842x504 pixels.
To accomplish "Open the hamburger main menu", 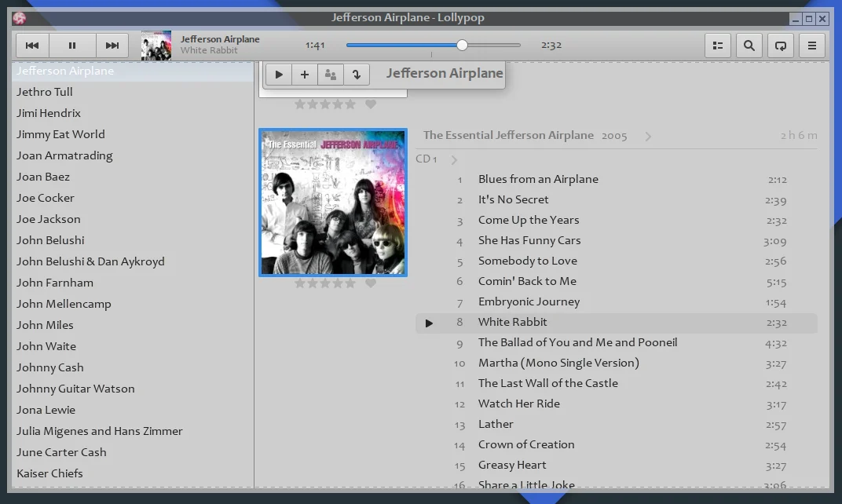I will click(x=812, y=46).
